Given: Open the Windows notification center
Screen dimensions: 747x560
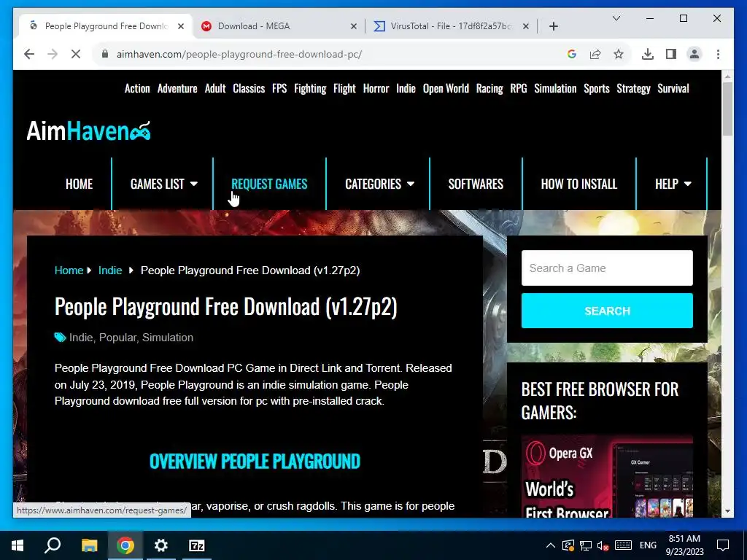Looking at the screenshot, I should 723,545.
